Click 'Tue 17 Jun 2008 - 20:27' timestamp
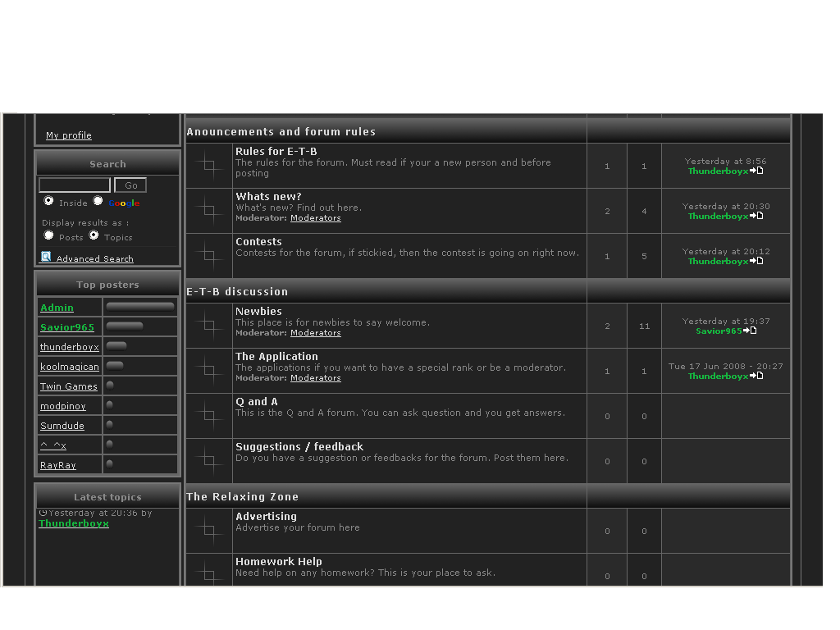Screen dimensions: 840x630 [x=726, y=366]
